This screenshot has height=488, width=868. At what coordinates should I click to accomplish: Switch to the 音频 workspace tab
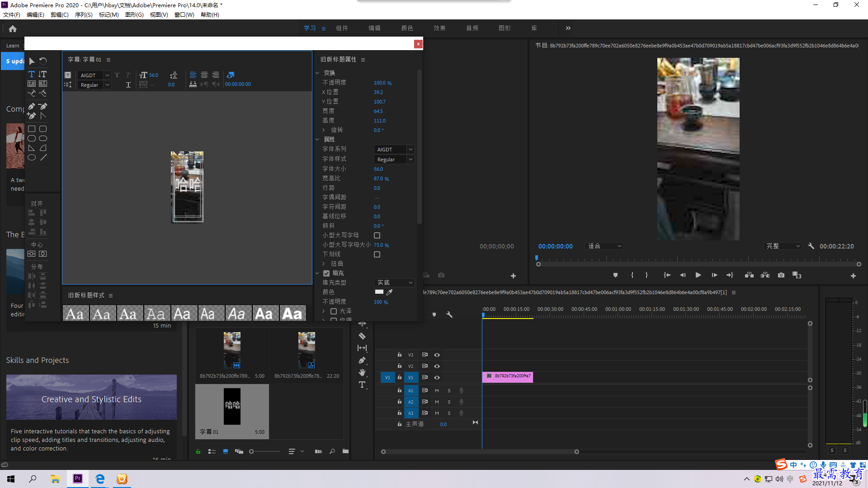click(x=472, y=28)
